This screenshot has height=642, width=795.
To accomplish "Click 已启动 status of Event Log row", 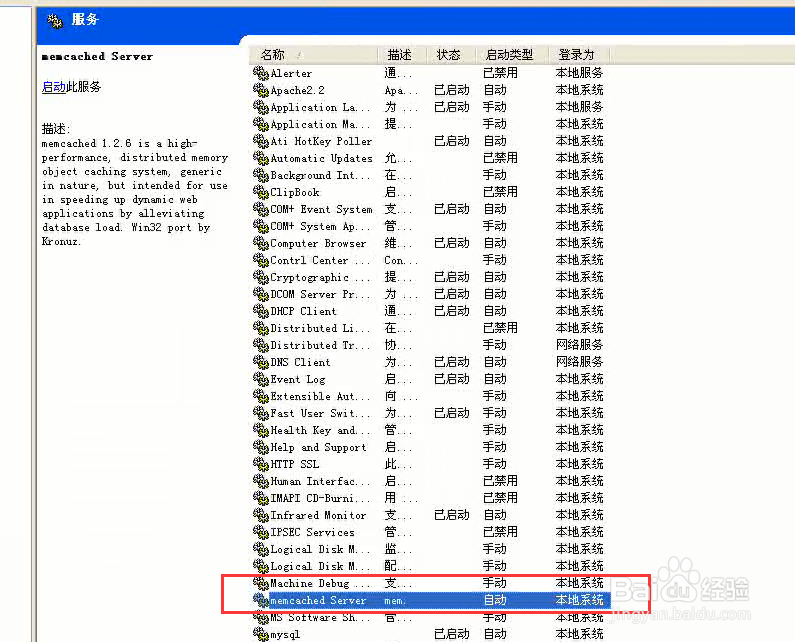I will (x=452, y=379).
